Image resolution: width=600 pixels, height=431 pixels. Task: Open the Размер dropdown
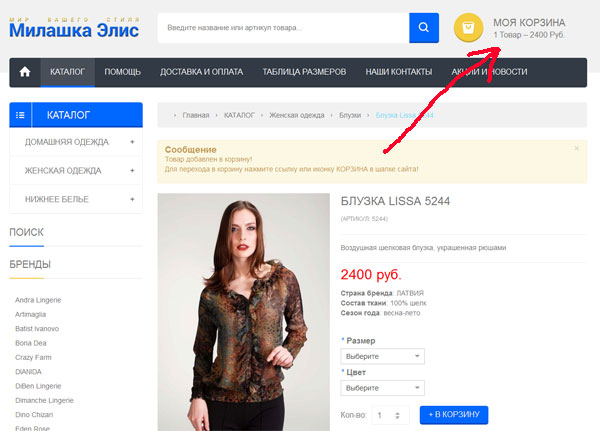coord(383,357)
